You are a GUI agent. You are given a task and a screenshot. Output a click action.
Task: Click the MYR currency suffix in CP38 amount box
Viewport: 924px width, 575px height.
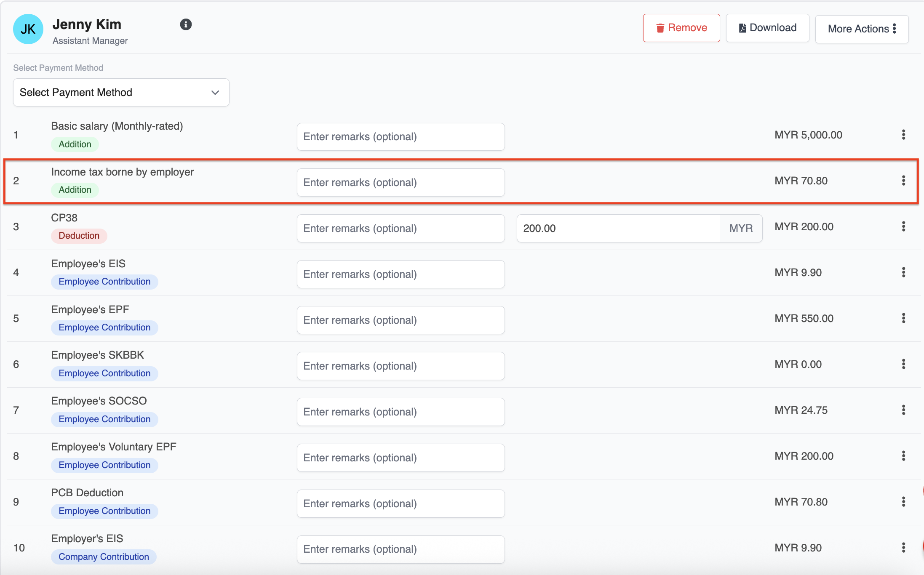(741, 229)
